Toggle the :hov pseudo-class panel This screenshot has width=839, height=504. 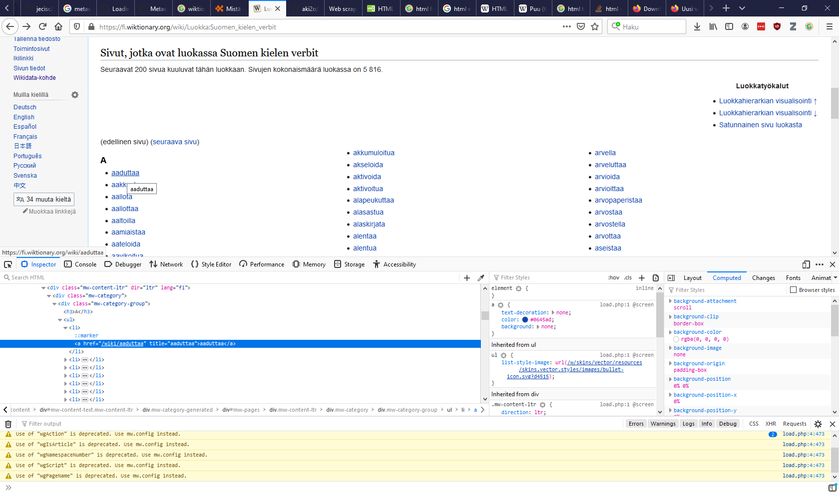pos(613,278)
